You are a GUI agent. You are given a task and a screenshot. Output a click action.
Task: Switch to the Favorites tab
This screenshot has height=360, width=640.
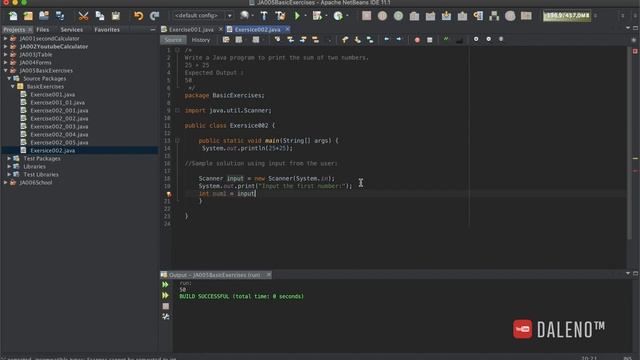107,30
